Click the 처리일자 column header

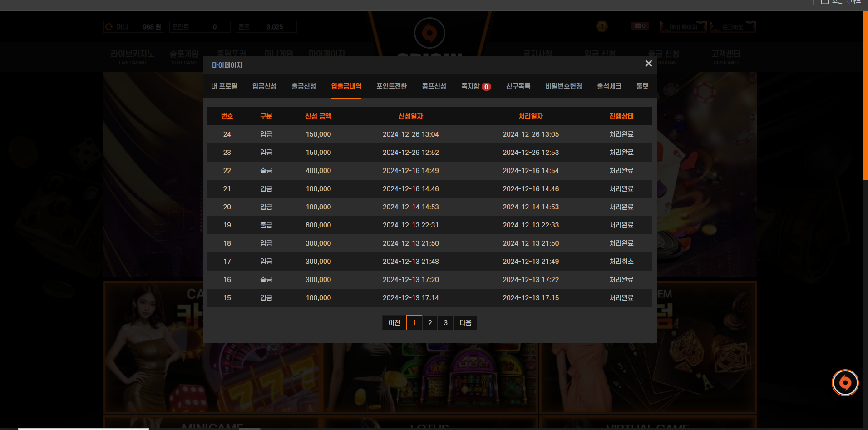pyautogui.click(x=531, y=116)
